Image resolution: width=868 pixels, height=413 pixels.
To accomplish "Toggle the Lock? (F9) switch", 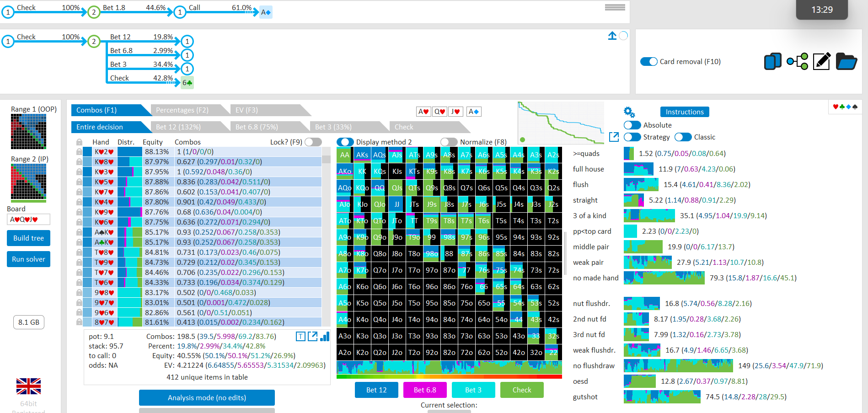I will pos(313,142).
